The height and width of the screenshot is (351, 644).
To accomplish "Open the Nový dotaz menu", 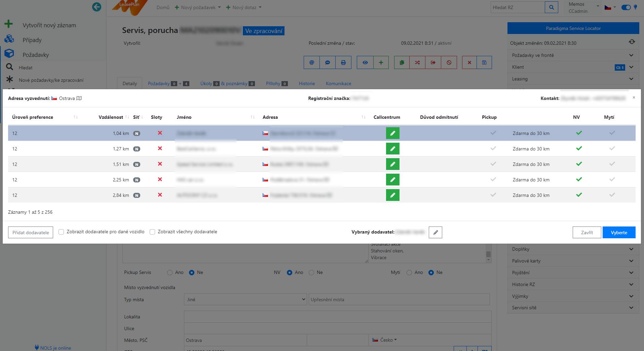I will (244, 7).
